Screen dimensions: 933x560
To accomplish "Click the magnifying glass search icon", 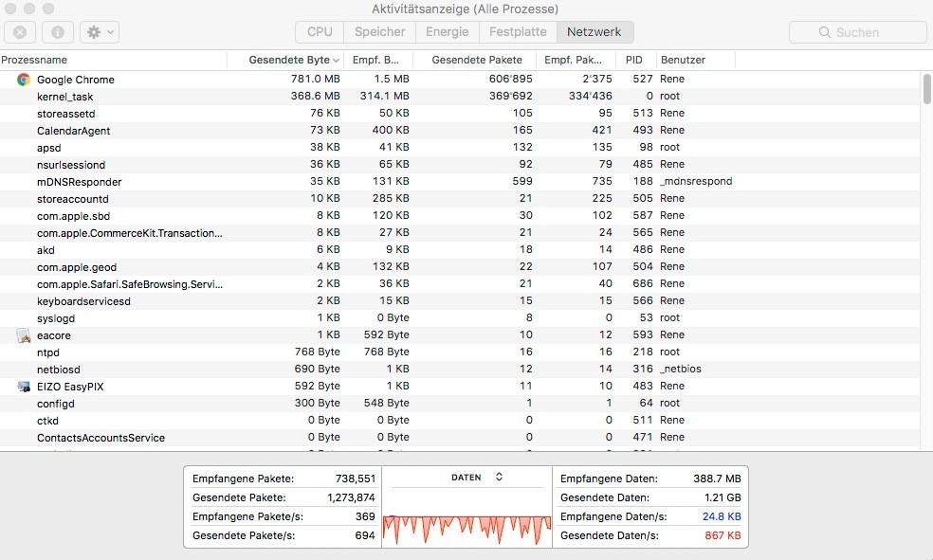I will (x=825, y=32).
